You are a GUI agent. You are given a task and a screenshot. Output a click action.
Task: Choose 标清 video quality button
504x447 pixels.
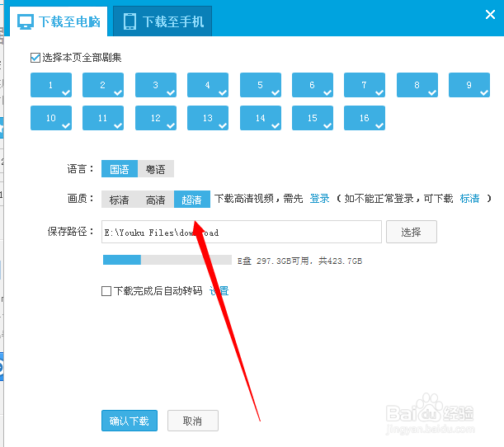(120, 200)
